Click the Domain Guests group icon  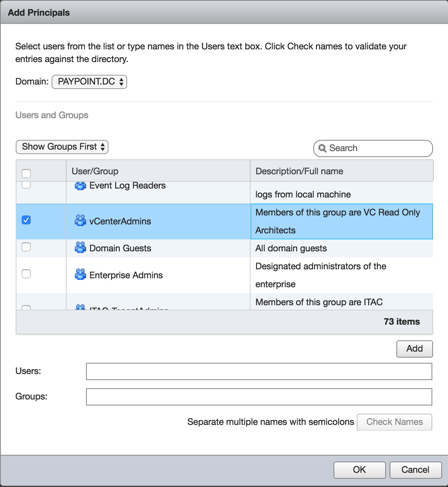tap(80, 248)
